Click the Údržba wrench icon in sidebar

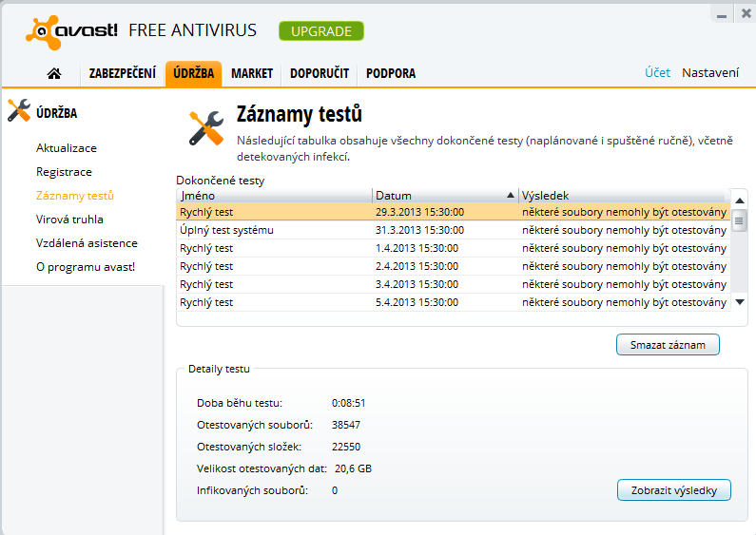[x=19, y=112]
